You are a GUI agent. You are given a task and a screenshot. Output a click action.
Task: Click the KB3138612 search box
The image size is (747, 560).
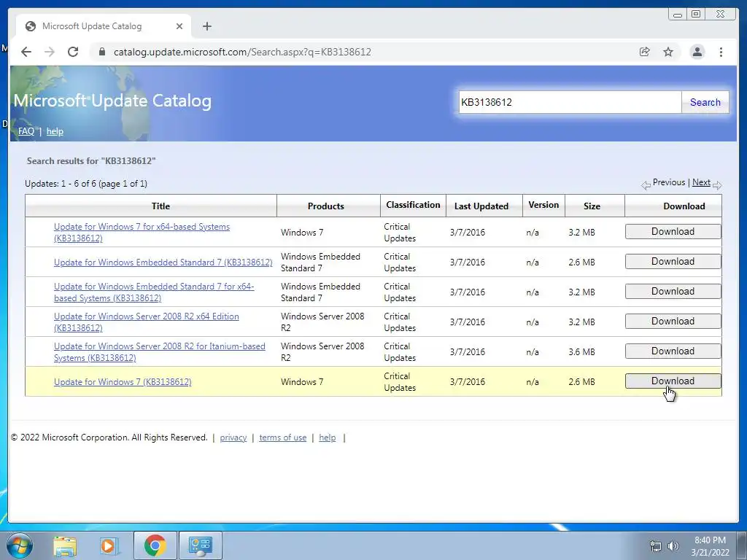coord(570,102)
